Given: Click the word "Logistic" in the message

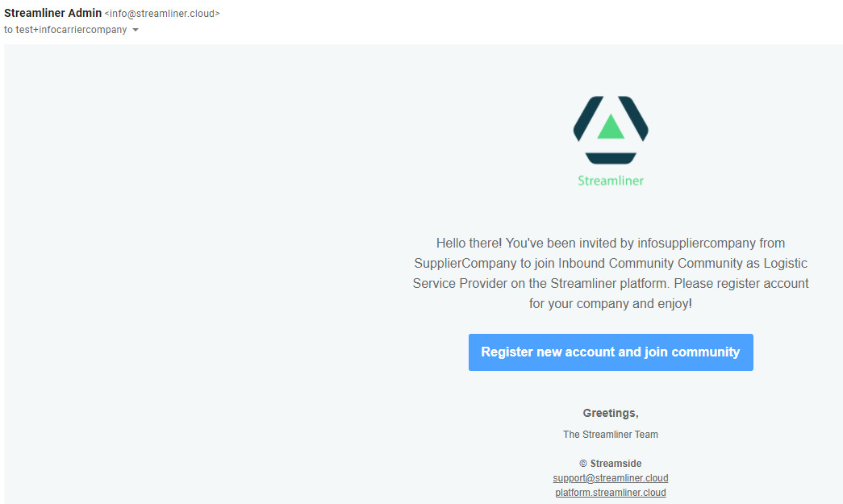Looking at the screenshot, I should click(x=786, y=263).
